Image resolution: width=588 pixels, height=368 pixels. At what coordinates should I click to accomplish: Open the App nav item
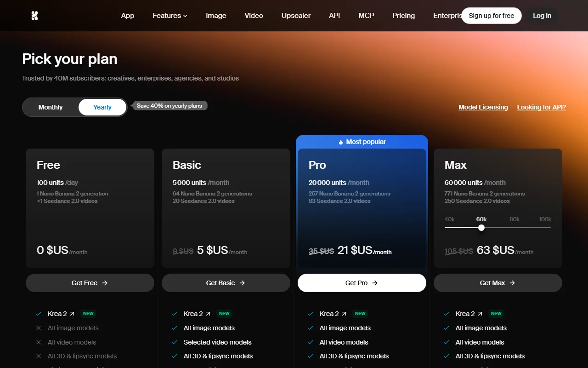[128, 16]
